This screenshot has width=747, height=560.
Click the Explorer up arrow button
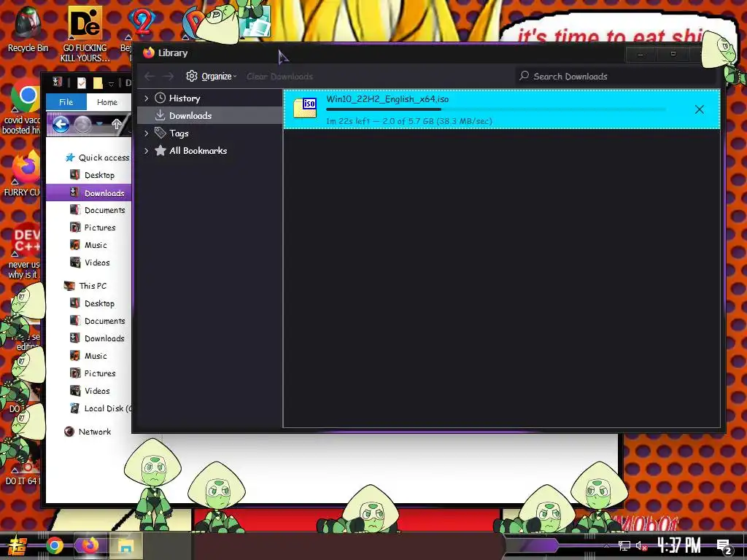click(x=116, y=125)
